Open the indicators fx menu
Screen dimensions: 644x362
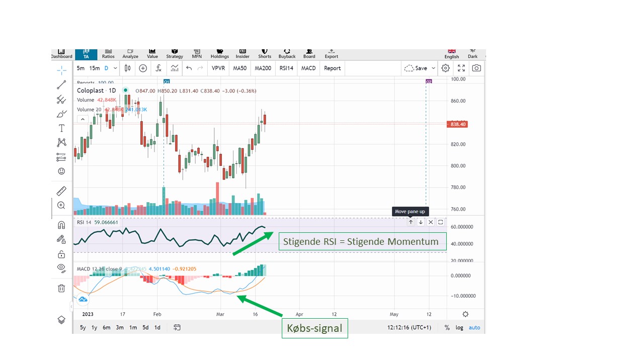(158, 68)
